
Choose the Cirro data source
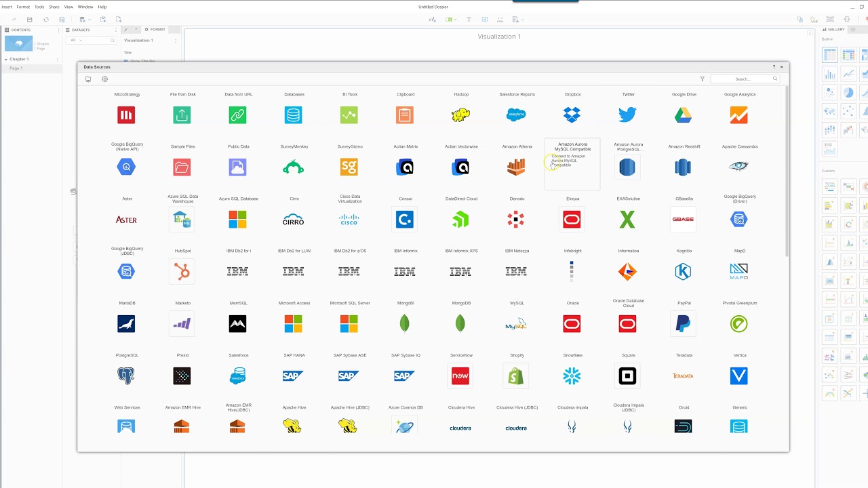coord(293,220)
